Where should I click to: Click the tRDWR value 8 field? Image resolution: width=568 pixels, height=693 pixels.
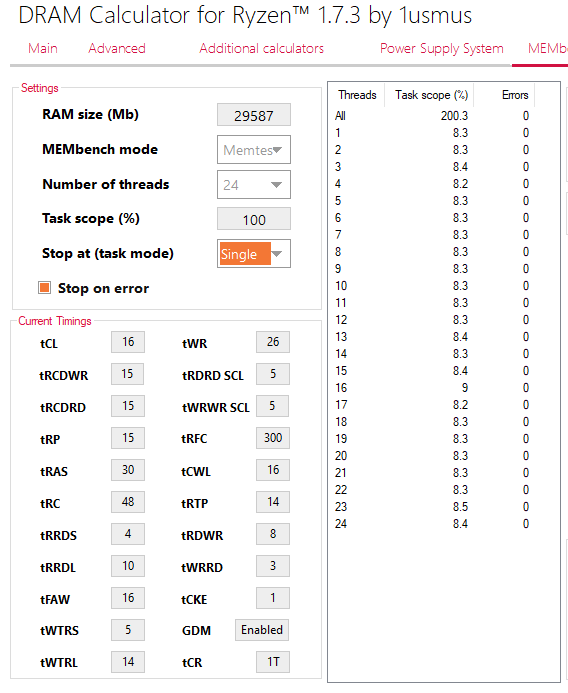click(x=273, y=534)
